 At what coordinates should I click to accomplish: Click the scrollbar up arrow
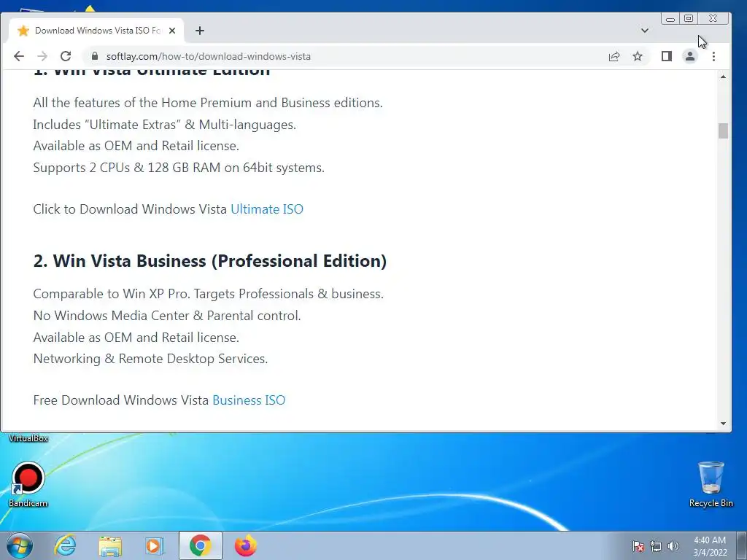click(x=723, y=77)
